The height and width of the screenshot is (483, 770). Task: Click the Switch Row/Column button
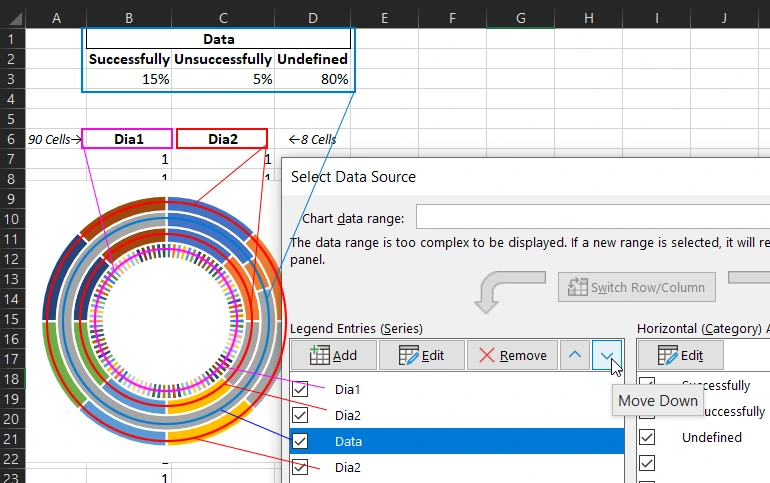[x=636, y=287]
